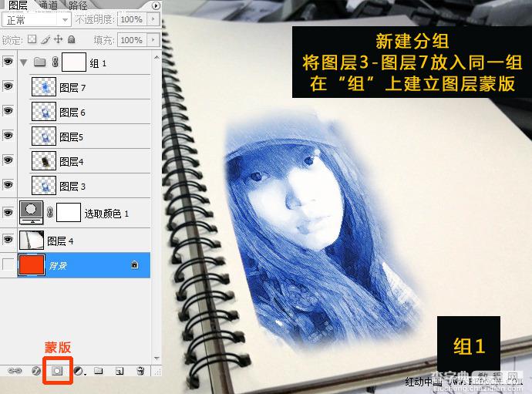
Task: Hide layer 图层4 in the group
Action: tap(8, 160)
